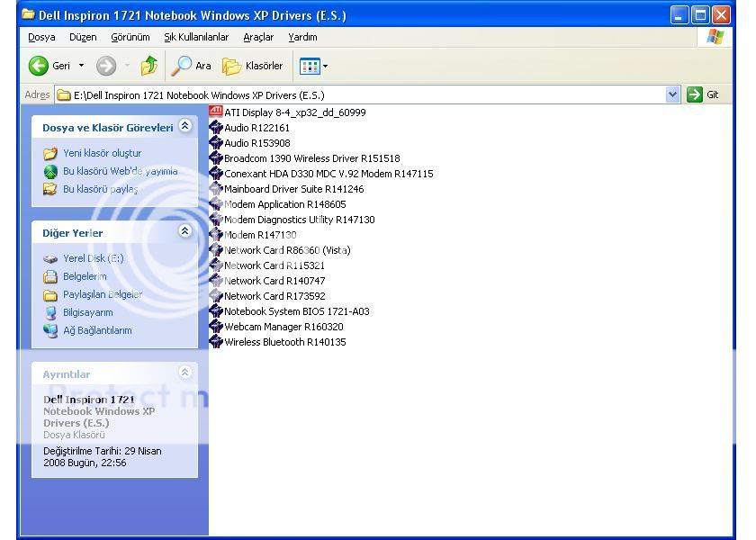Click the ATI Display driver file icon
Viewport: 756px width, 540px height.
[x=216, y=112]
